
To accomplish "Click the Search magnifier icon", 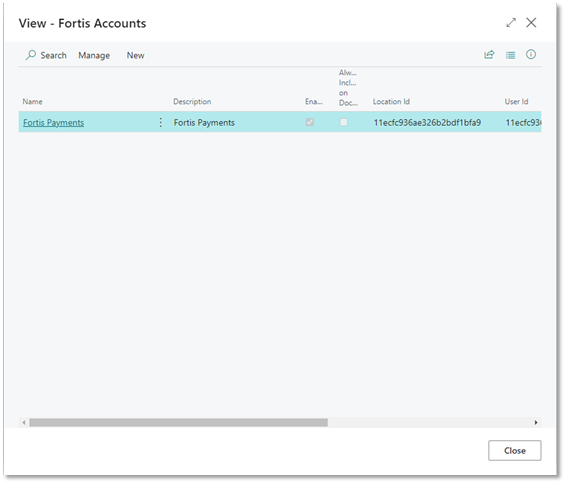I will [x=31, y=55].
